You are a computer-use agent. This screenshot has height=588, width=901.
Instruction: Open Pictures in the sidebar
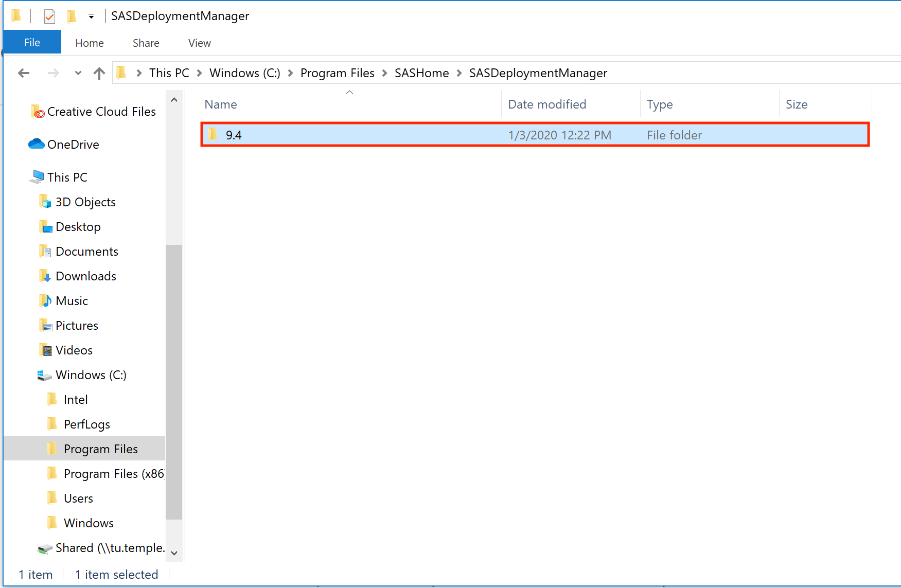(77, 326)
